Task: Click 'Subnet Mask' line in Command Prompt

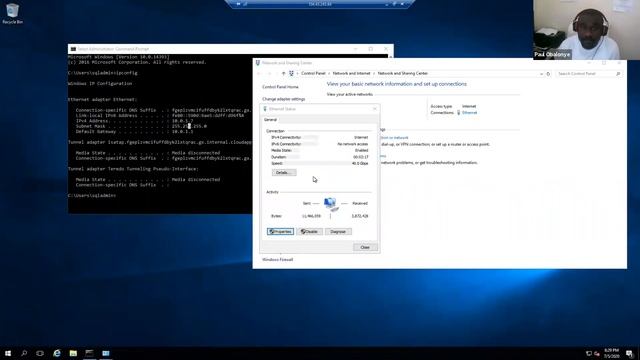Action: tap(141, 127)
